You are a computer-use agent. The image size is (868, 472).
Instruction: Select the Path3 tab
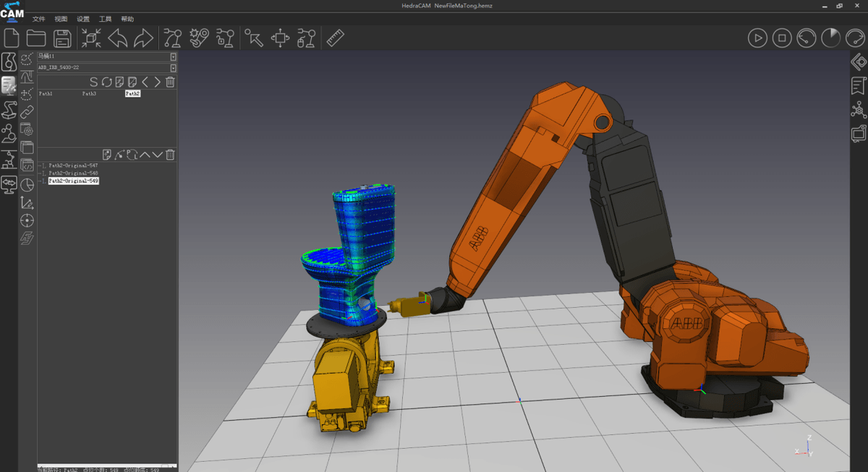89,94
